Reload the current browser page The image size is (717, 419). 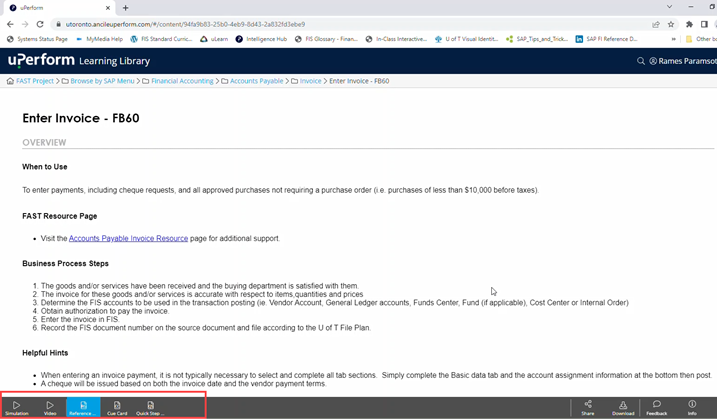(40, 24)
